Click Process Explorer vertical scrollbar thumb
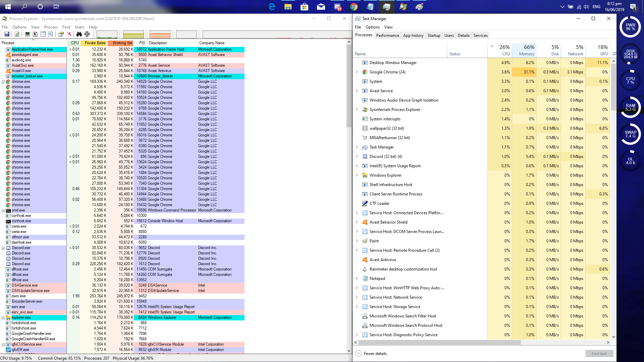The width and height of the screenshot is (644, 362). pyautogui.click(x=349, y=86)
